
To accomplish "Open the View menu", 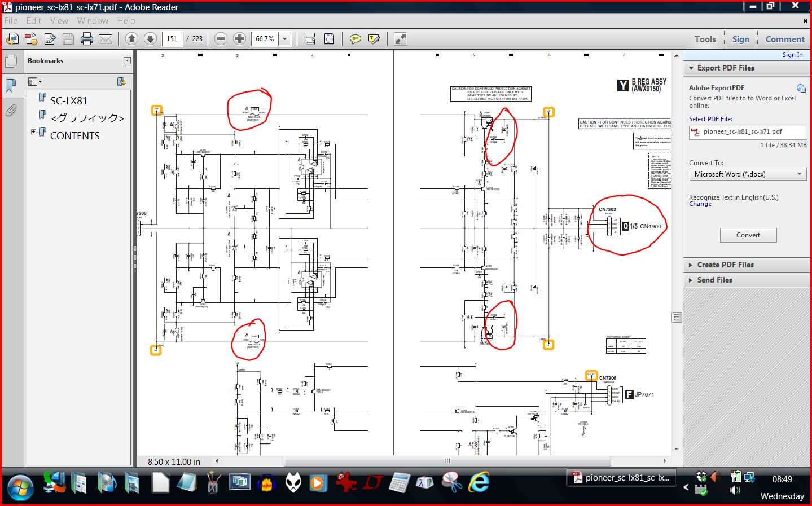I will (x=59, y=21).
